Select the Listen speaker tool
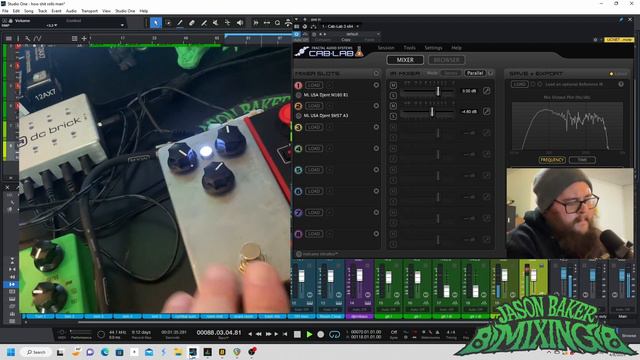The image size is (640, 360). [x=240, y=23]
